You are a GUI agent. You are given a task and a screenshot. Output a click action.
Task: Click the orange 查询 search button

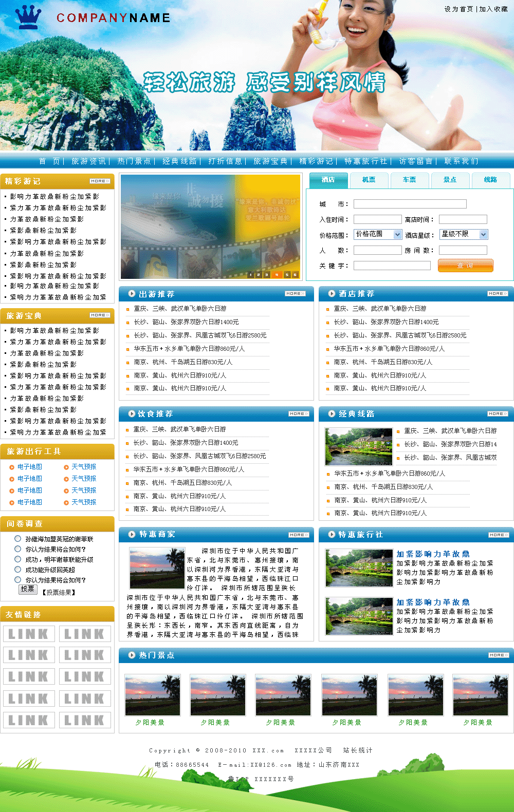465,266
